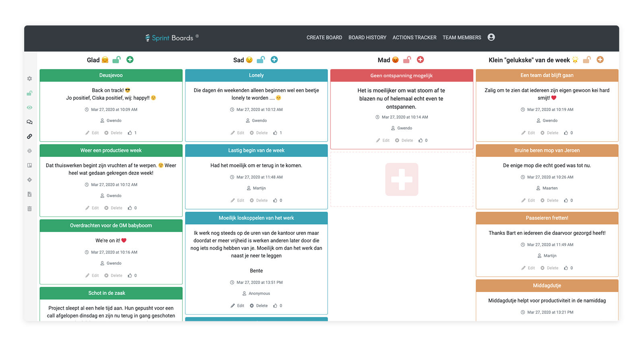Screen dimensions: 644x346
Task: Open the settings gear in the sidebar
Action: click(x=29, y=79)
